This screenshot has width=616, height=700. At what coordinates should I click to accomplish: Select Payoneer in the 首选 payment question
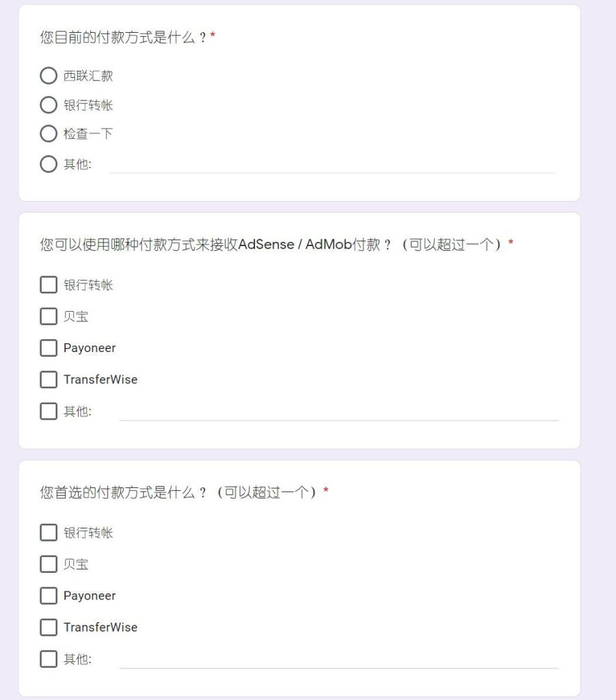[x=49, y=595]
